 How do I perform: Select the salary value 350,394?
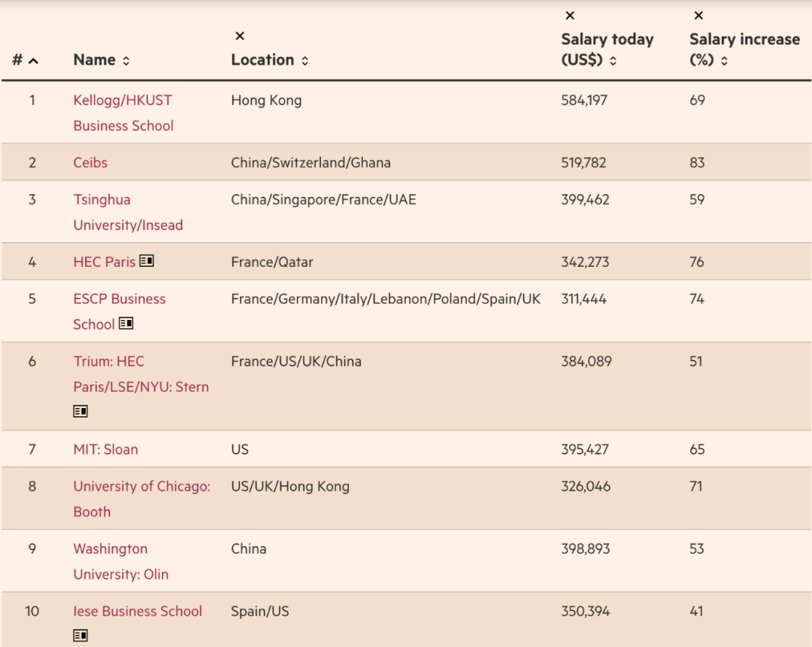coord(586,611)
